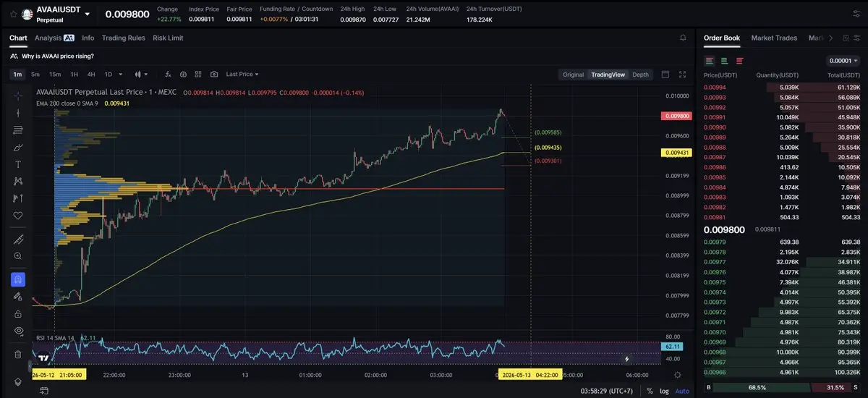Show asks-only order book view
Image resolution: width=868 pixels, height=398 pixels.
pos(739,61)
